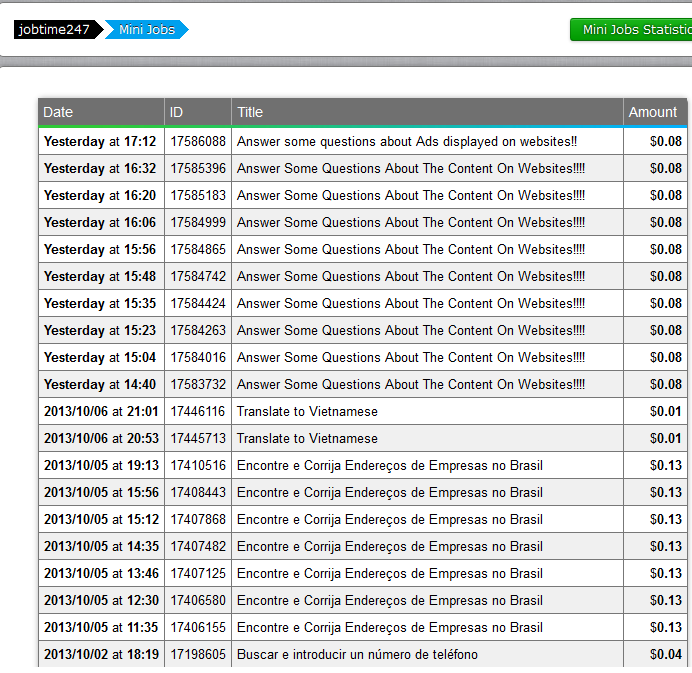This screenshot has width=692, height=673.
Task: Click 'Yesterday at 15:56' date cell
Action: tap(100, 249)
